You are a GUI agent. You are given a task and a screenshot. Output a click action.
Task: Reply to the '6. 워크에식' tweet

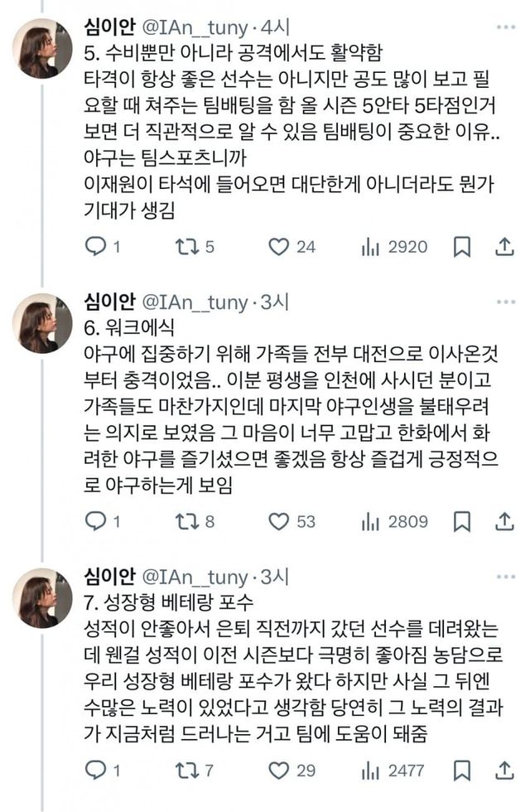click(96, 521)
